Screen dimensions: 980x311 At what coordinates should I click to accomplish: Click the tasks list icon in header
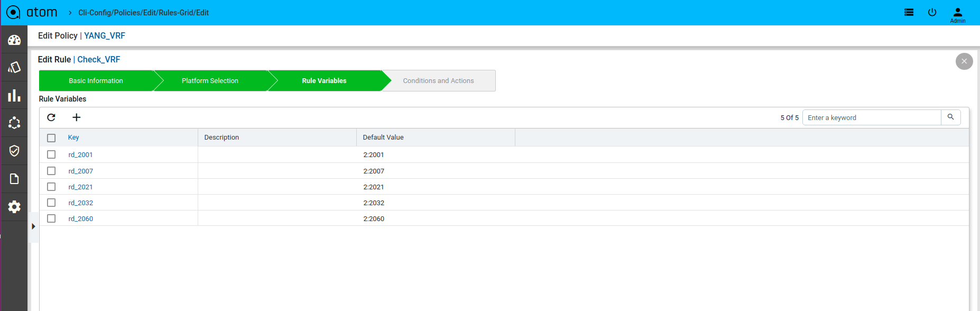coord(909,12)
